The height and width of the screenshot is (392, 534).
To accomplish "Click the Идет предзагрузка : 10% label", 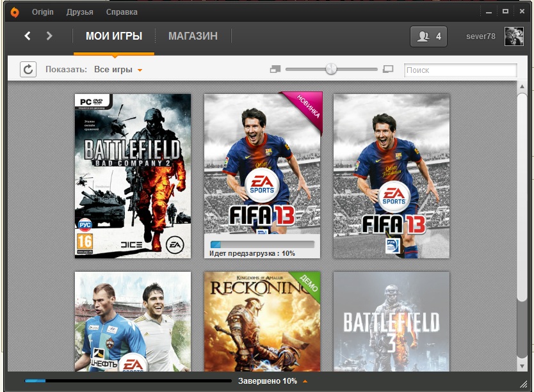I will 252,253.
